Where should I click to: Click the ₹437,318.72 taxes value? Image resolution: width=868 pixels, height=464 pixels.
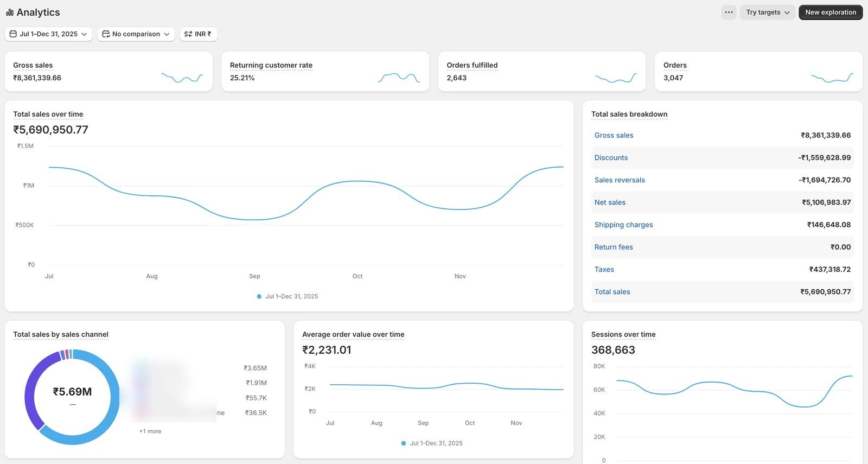830,269
